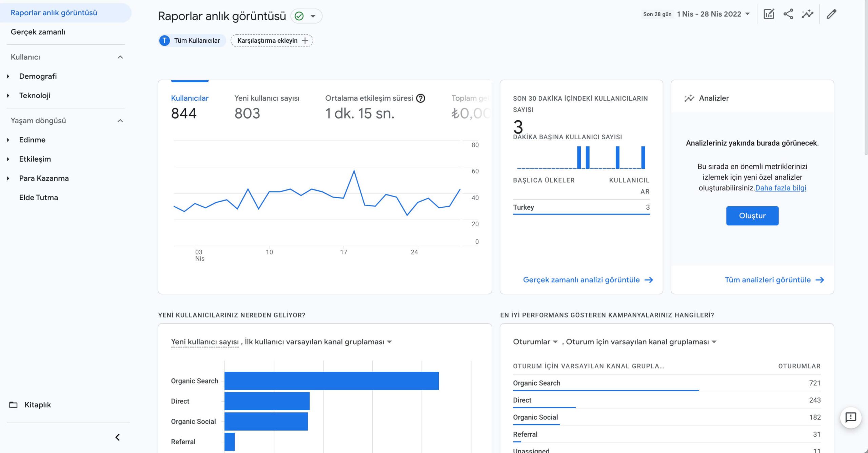Viewport: 868px width, 453px height.
Task: Click the Direct row with 243 sessions
Action: coord(667,400)
